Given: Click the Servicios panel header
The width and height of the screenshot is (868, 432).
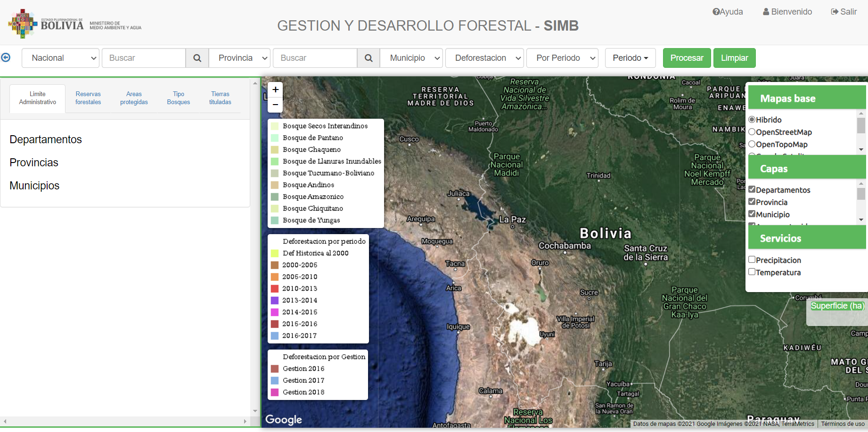Looking at the screenshot, I should tap(807, 238).
